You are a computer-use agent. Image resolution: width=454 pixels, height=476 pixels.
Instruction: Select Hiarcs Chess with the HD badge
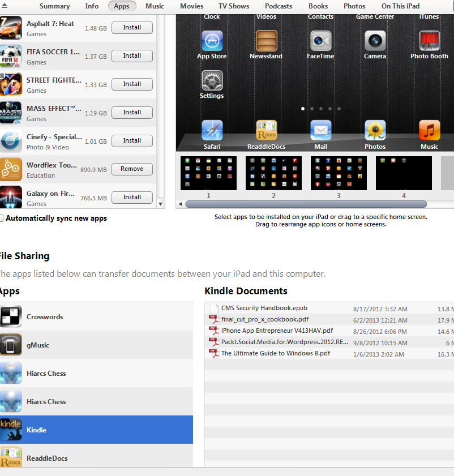point(96,373)
